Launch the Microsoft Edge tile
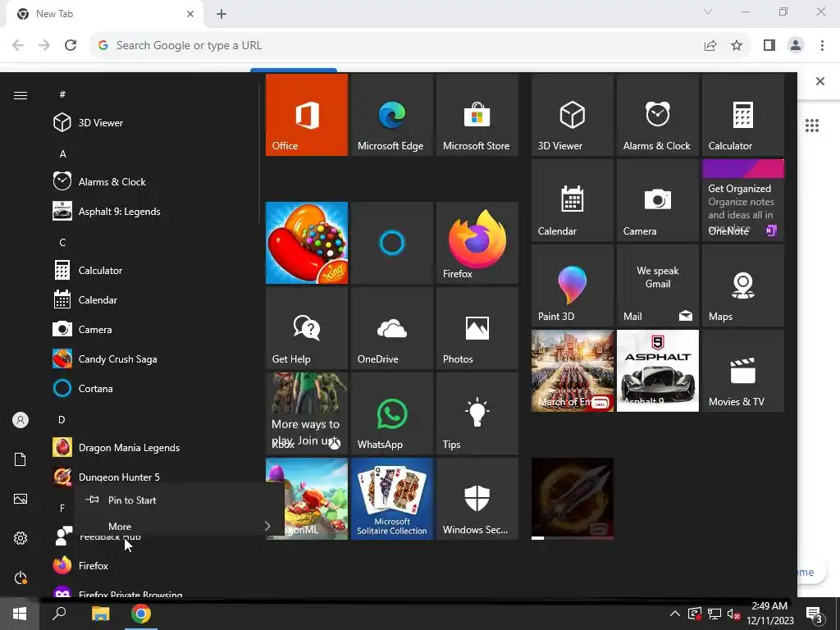The height and width of the screenshot is (630, 840). coord(391,115)
